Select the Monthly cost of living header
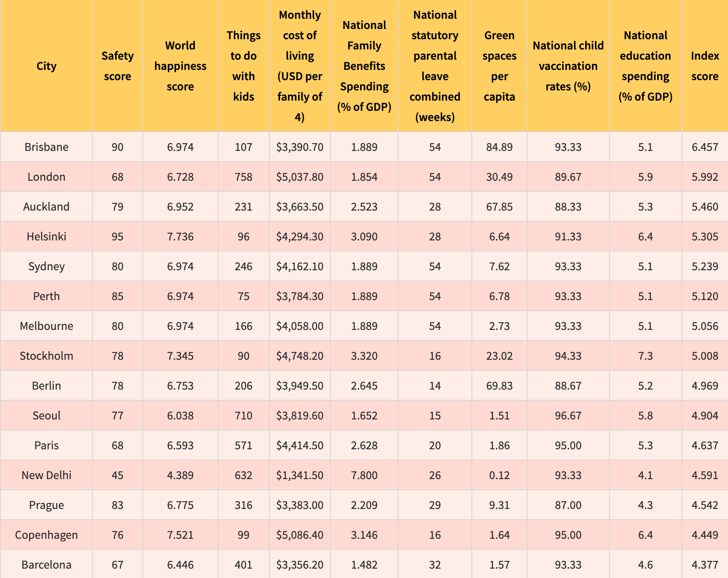 (300, 66)
